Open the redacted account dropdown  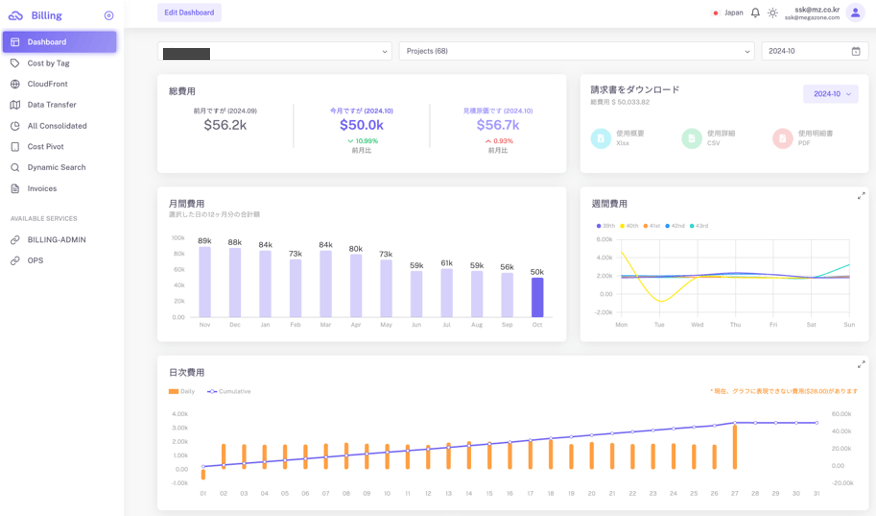274,51
